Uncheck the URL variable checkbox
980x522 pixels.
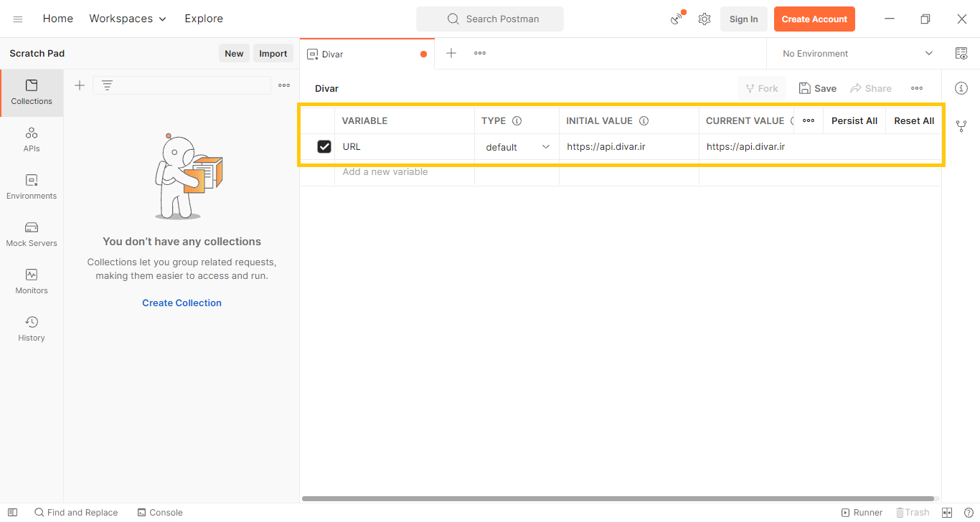[x=324, y=147]
